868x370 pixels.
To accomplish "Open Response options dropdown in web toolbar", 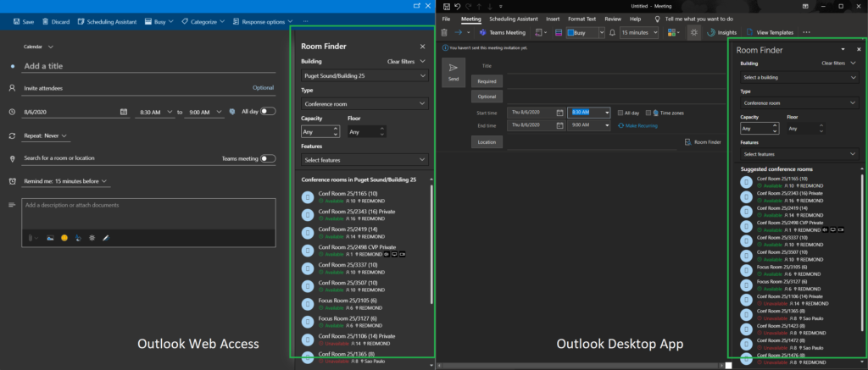I will point(263,21).
